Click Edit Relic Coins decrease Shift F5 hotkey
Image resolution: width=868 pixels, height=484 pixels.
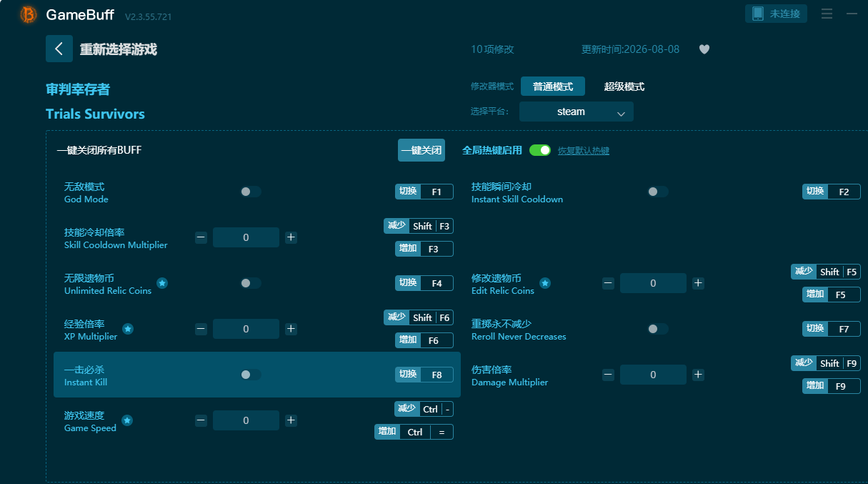tap(826, 272)
